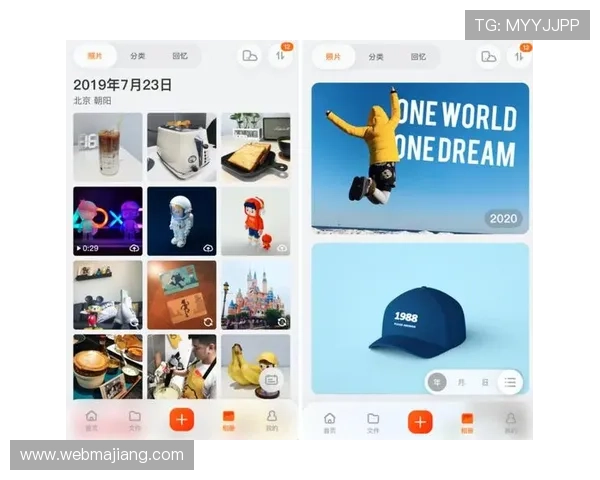600x480 pixels.
Task: Tap orange plus button on right phone
Action: pyautogui.click(x=420, y=422)
